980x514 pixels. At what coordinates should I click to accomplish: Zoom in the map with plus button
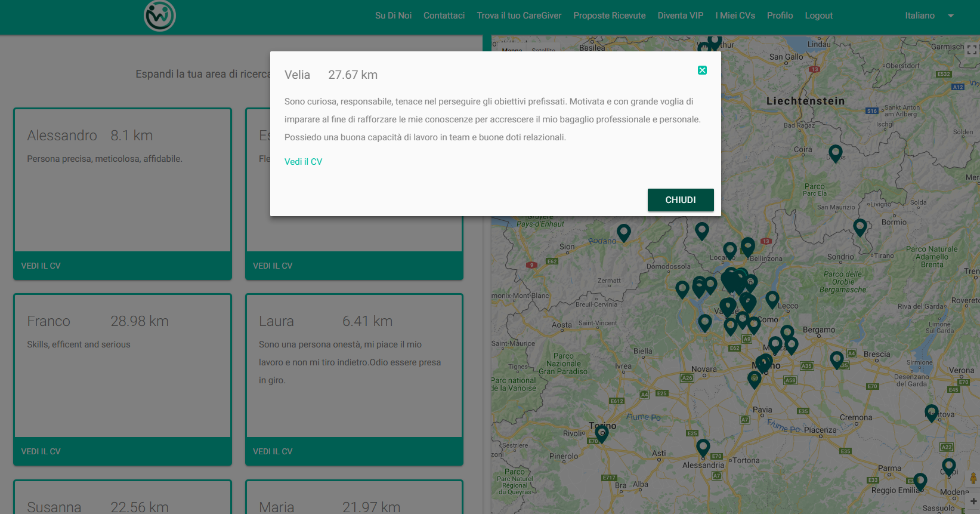(973, 501)
